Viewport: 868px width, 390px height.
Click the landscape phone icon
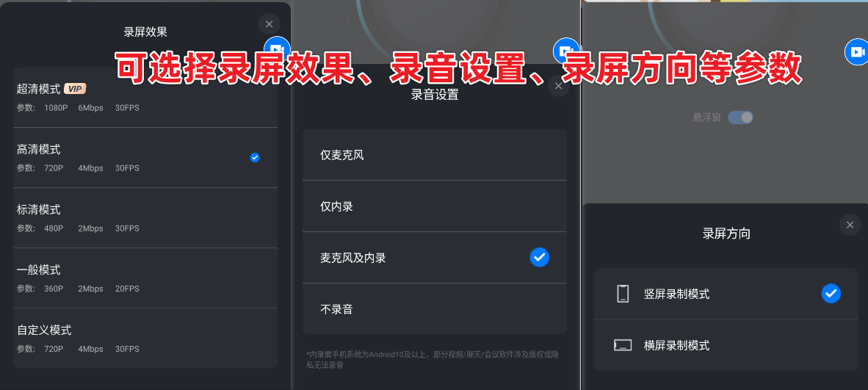pyautogui.click(x=623, y=346)
